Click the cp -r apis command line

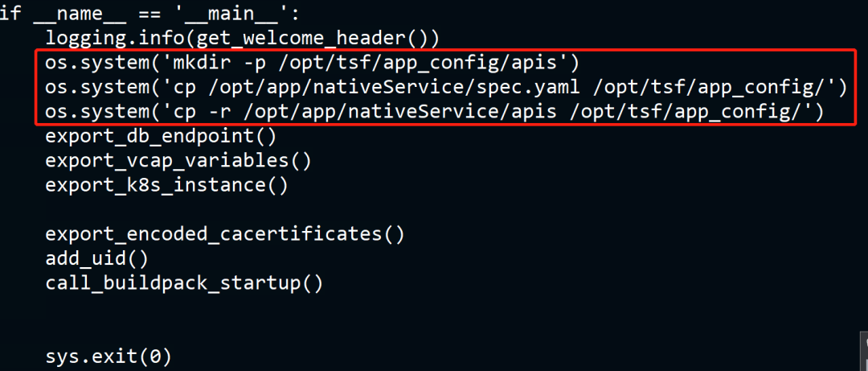pyautogui.click(x=435, y=111)
